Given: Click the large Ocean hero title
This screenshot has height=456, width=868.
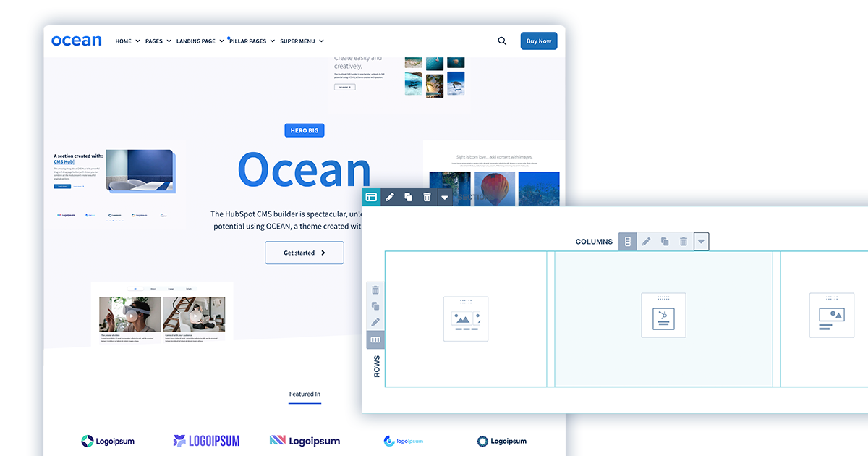Looking at the screenshot, I should [304, 171].
